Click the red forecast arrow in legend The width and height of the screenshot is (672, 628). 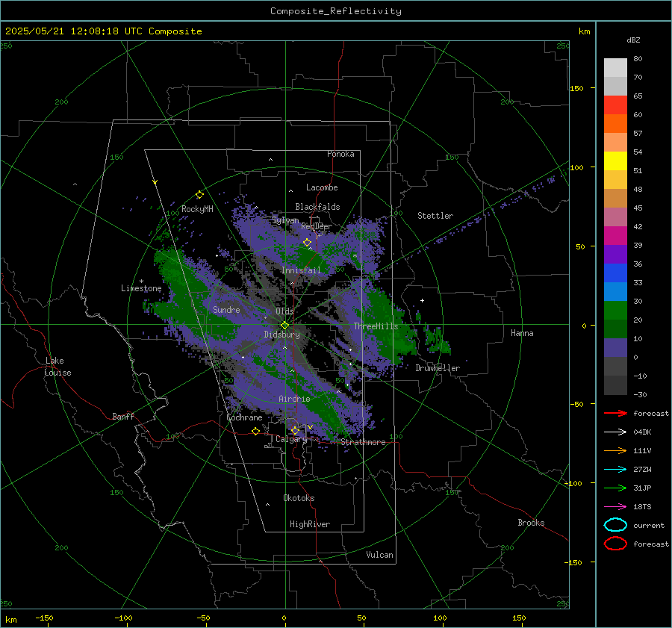pos(615,413)
